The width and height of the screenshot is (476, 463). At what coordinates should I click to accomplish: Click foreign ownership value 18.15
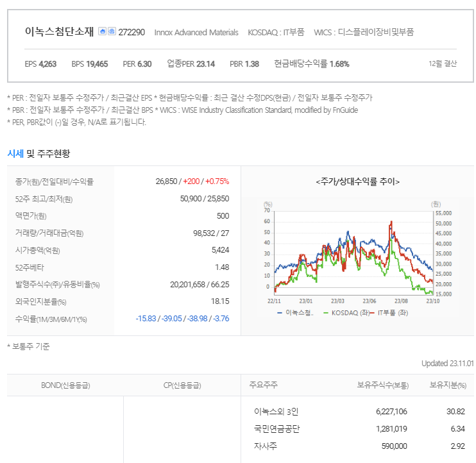pos(220,301)
